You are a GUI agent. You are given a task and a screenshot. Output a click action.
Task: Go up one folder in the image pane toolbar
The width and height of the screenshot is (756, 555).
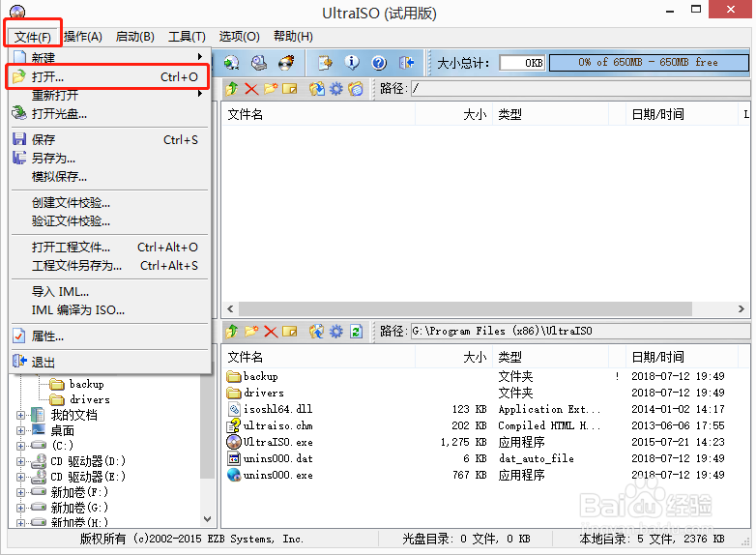[x=232, y=89]
